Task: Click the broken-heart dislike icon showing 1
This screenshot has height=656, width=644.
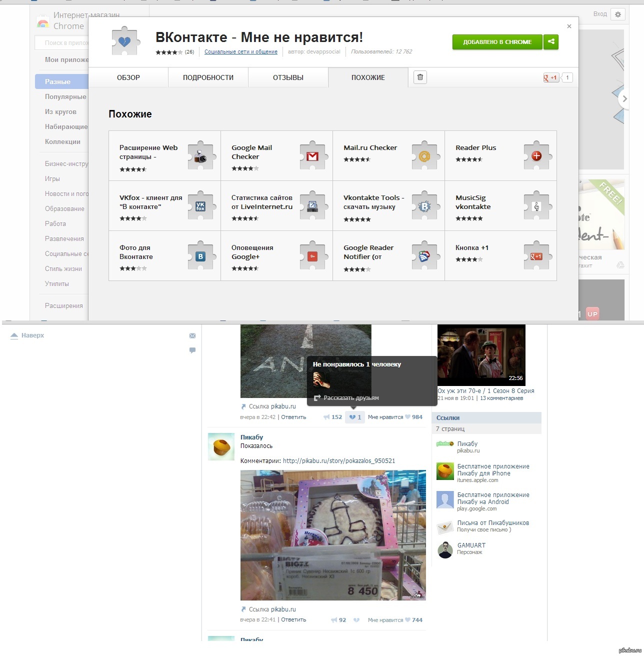Action: click(354, 417)
